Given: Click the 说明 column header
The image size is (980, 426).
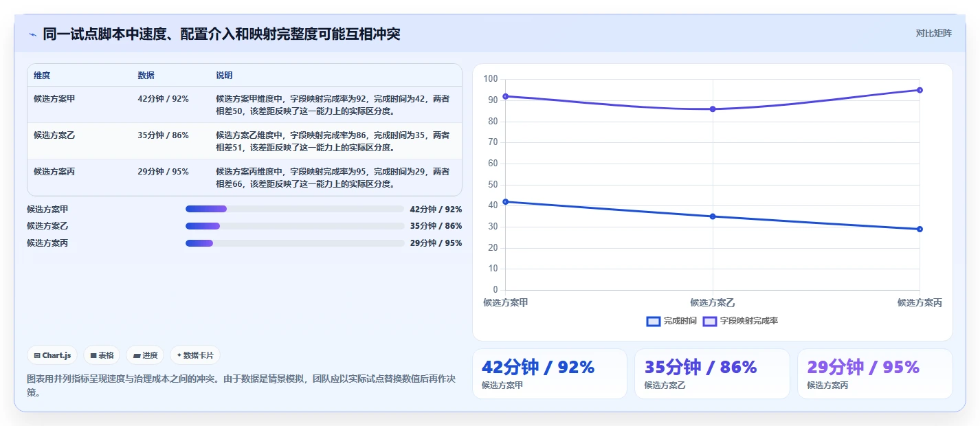Looking at the screenshot, I should [x=224, y=75].
